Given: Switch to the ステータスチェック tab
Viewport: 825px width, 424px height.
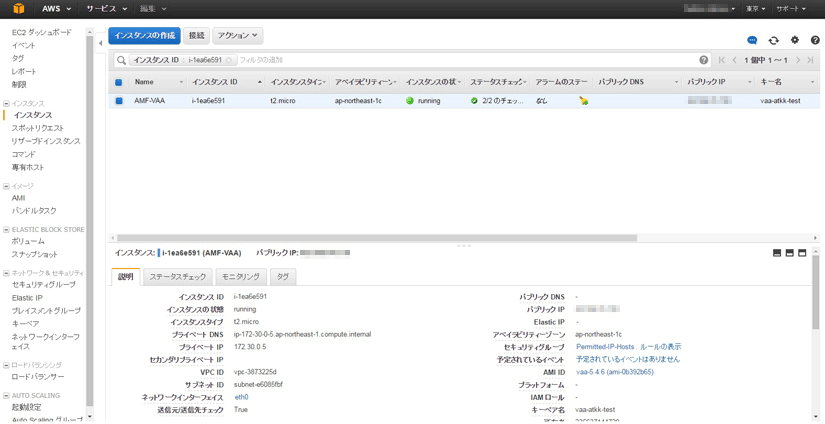Looking at the screenshot, I should tap(178, 277).
